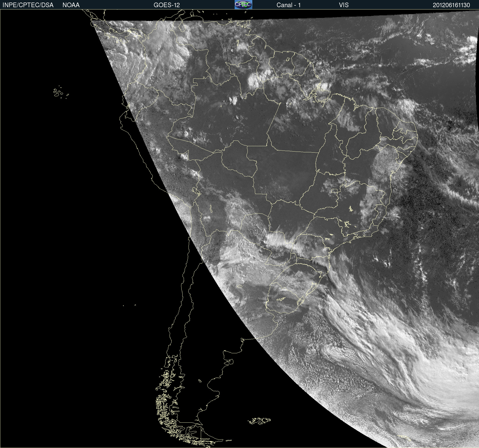Click the CPTEC logo in the header
The image size is (479, 448).
[243, 5]
